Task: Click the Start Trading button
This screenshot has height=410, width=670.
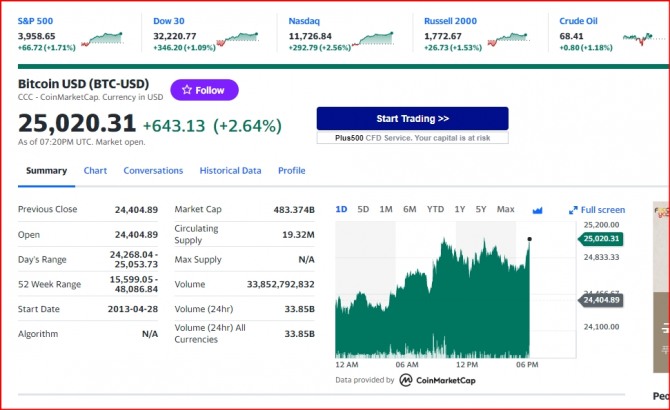Action: pyautogui.click(x=412, y=118)
